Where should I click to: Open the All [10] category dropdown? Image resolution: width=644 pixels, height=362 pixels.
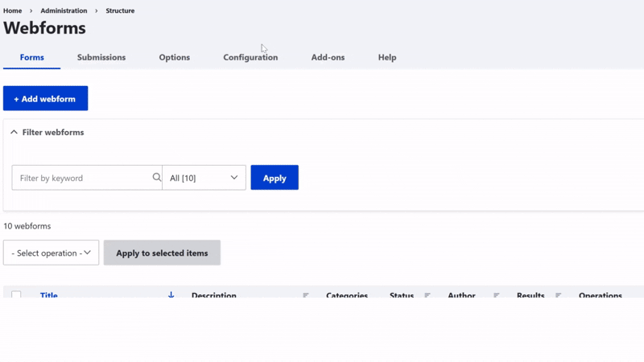204,178
